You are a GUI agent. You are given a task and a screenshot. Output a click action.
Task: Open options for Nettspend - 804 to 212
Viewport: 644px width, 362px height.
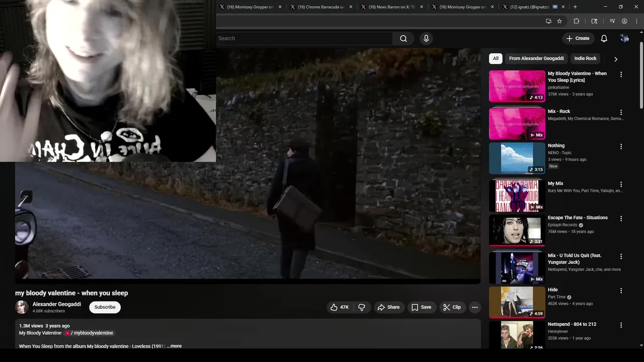point(621,325)
